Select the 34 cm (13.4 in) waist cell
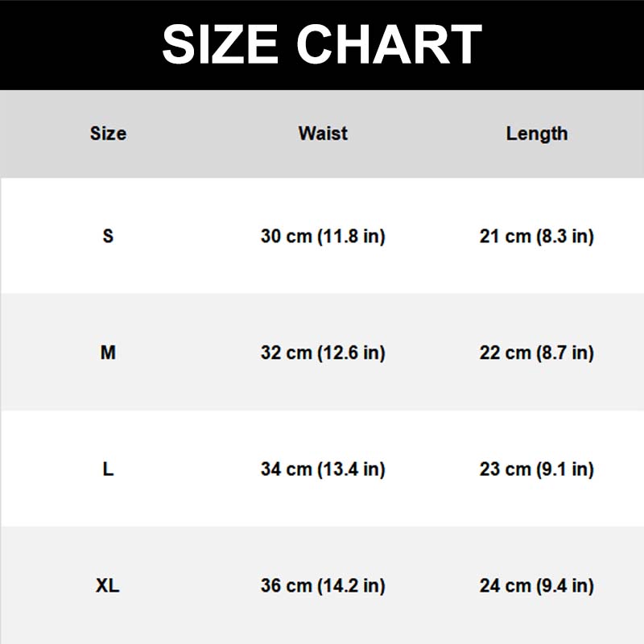 pyautogui.click(x=323, y=469)
